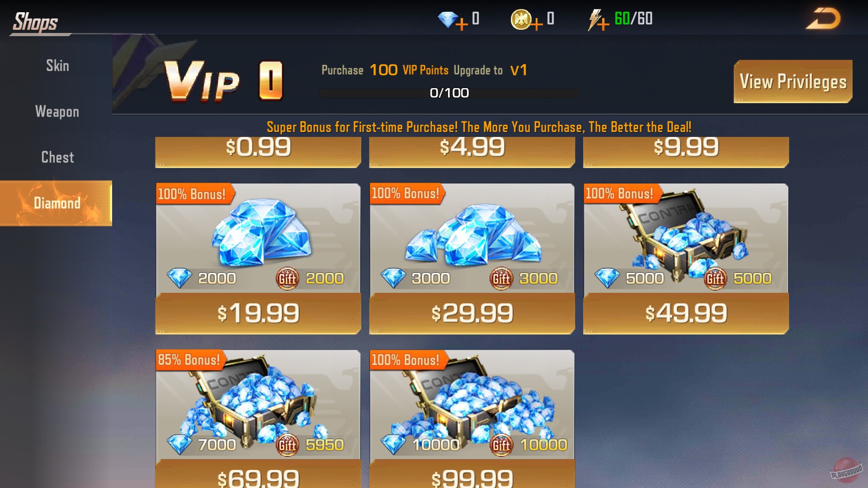Switch to the Chest tab
Screen dimensions: 868x488
tap(57, 157)
